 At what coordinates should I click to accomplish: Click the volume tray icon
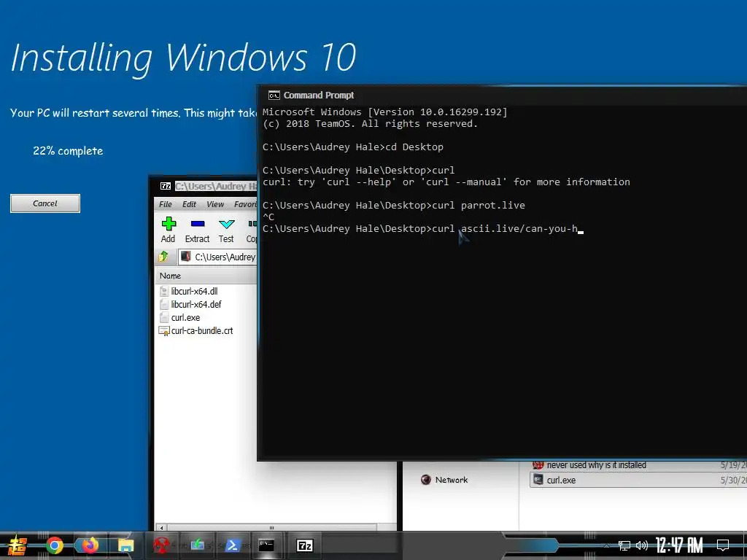[x=642, y=545]
